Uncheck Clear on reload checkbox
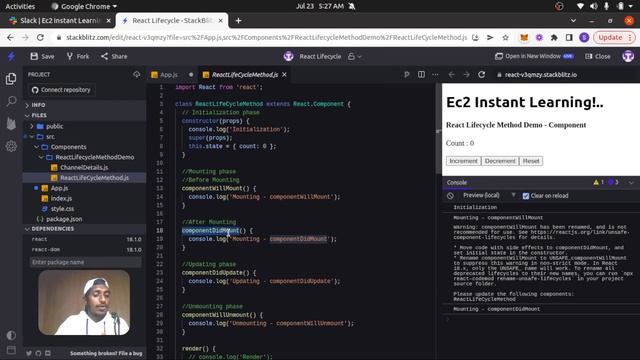 coord(526,196)
